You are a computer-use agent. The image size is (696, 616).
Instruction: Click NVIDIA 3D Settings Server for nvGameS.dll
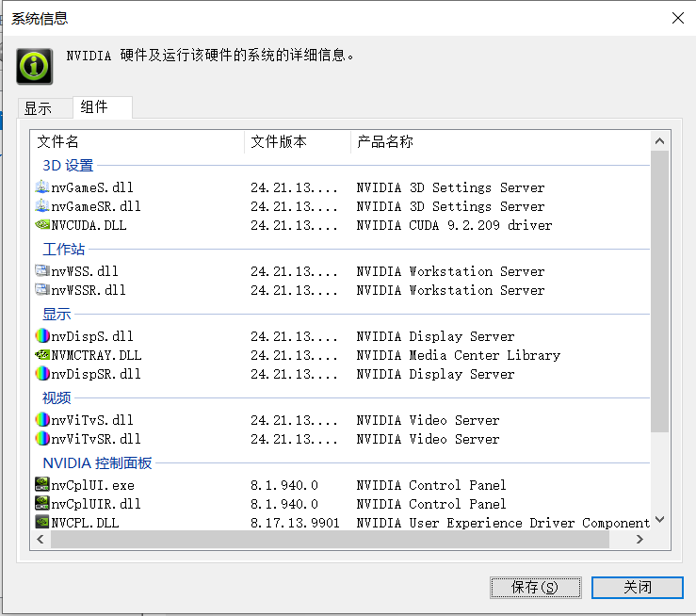pos(450,187)
